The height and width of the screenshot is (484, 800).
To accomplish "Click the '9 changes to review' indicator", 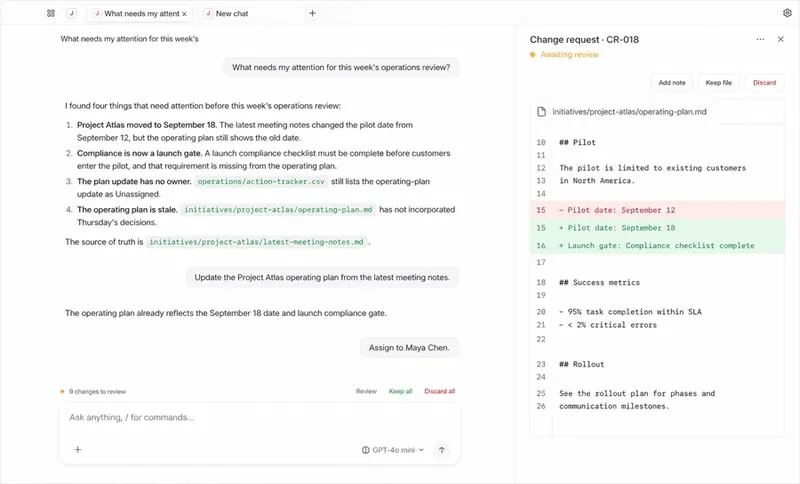I will click(93, 392).
